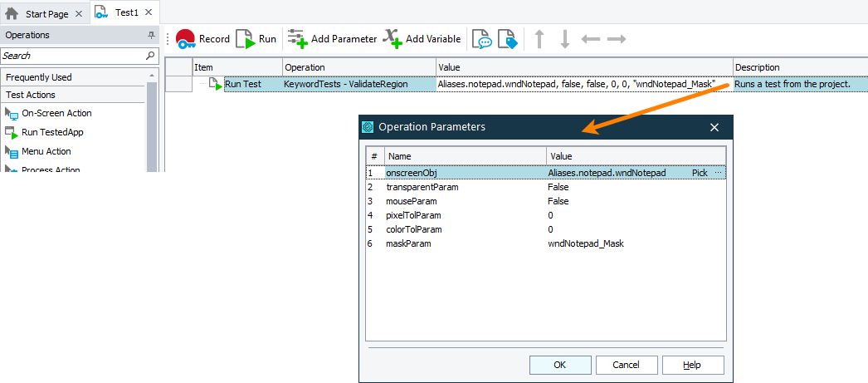
Task: Click the Record button in the toolbar
Action: [x=202, y=39]
